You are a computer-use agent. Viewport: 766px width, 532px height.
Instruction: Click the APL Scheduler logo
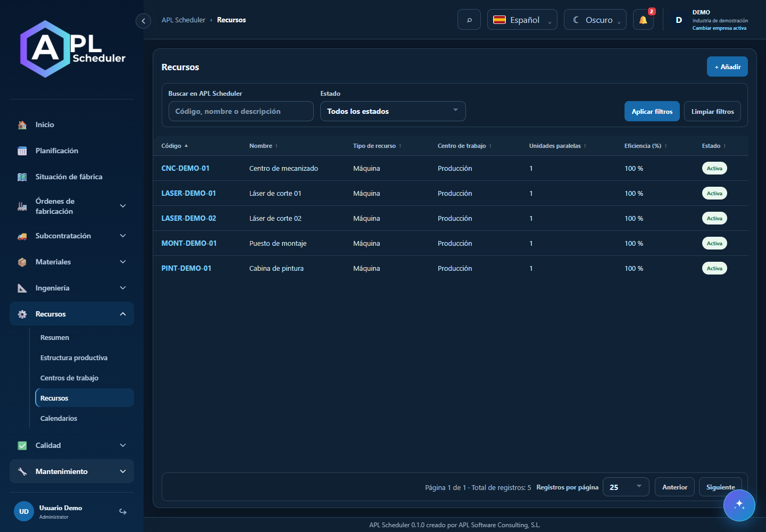click(x=72, y=49)
